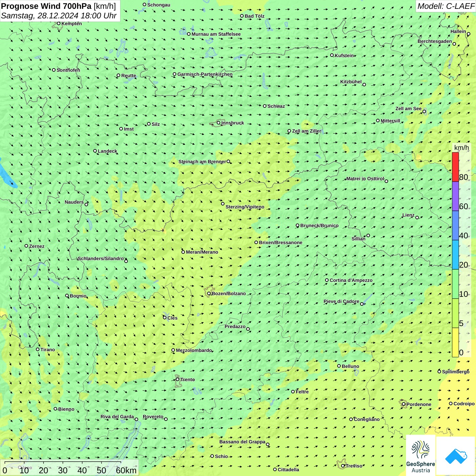Image resolution: width=476 pixels, height=476 pixels.
Task: Select the Reutte label
Action: point(129,75)
